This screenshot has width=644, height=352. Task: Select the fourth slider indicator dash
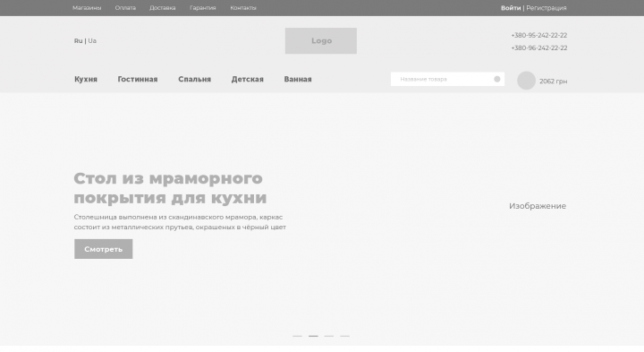[x=344, y=336]
